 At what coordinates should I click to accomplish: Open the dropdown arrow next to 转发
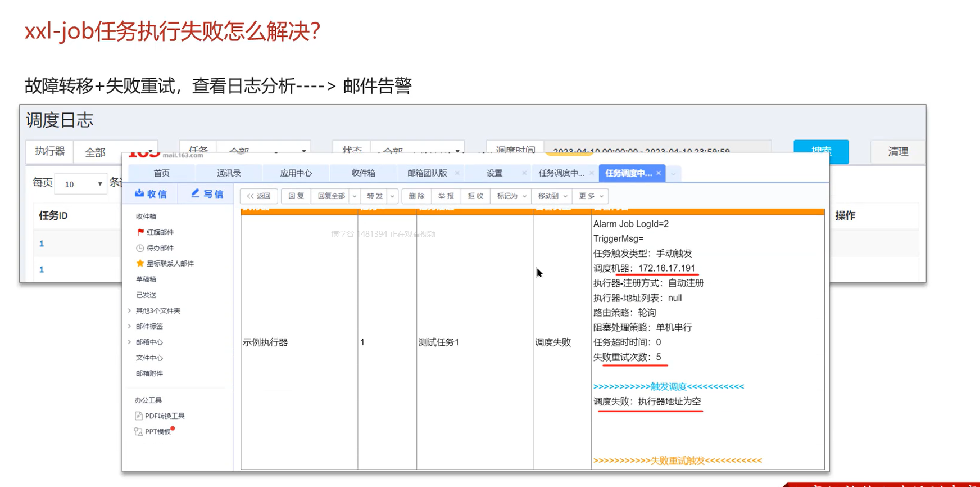tap(392, 196)
